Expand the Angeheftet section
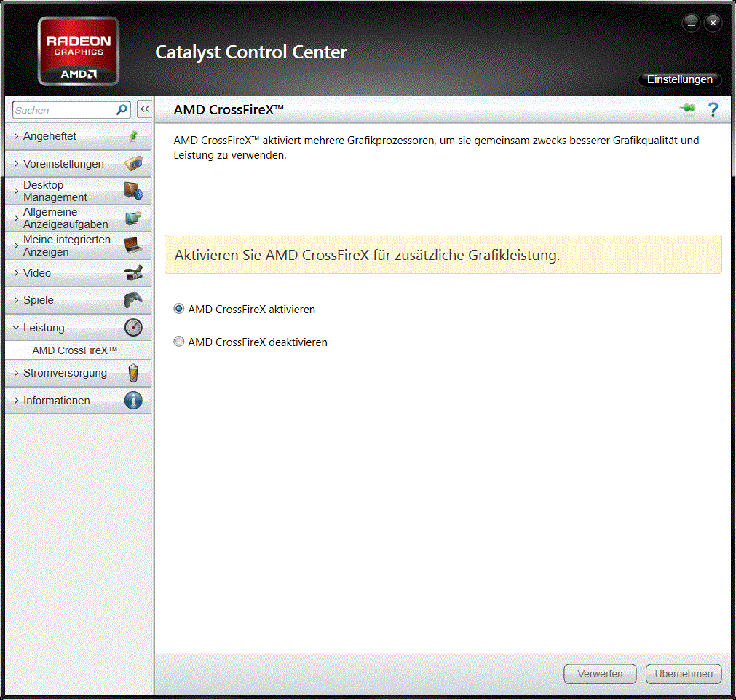The height and width of the screenshot is (700, 736). click(50, 136)
